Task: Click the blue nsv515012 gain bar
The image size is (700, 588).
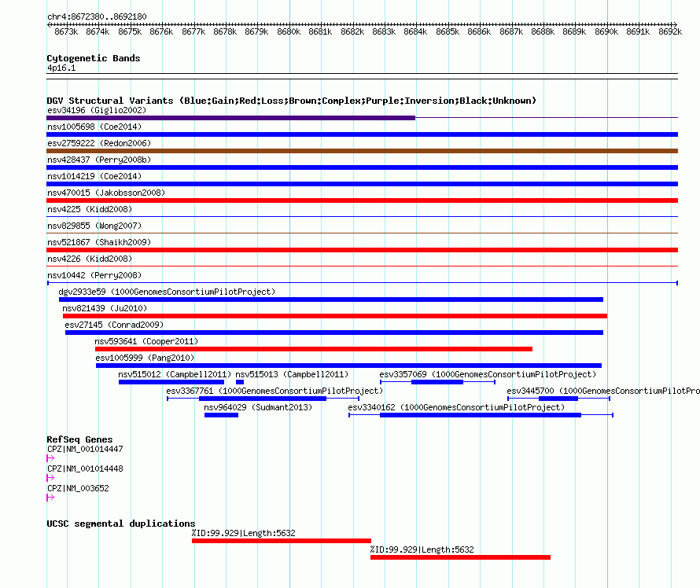Action: pyautogui.click(x=171, y=382)
